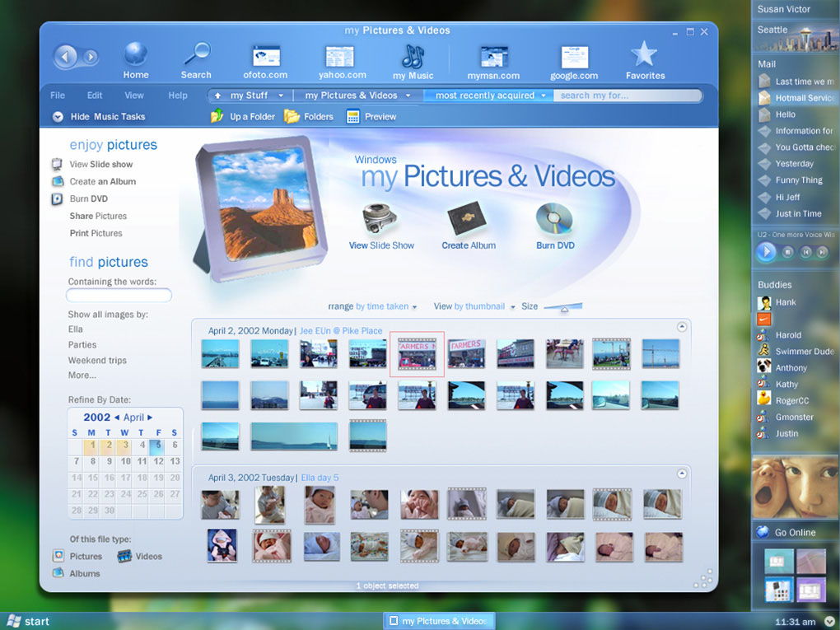Click Ella day 5 caption link
This screenshot has height=630, width=840.
click(x=320, y=478)
